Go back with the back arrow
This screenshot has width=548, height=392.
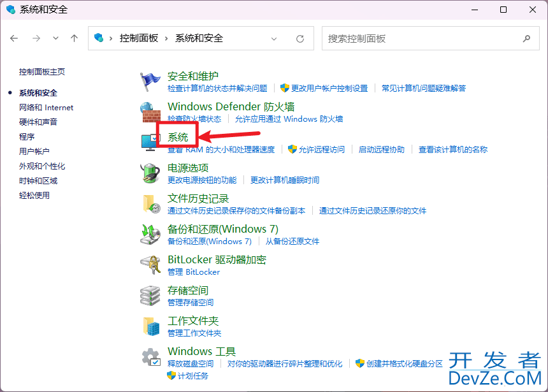14,38
